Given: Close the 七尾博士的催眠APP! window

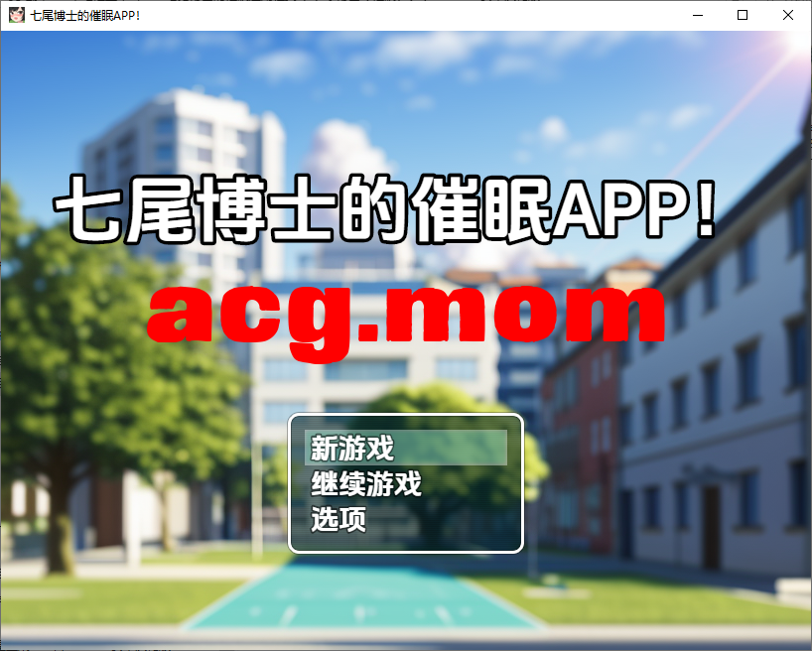Looking at the screenshot, I should point(787,16).
